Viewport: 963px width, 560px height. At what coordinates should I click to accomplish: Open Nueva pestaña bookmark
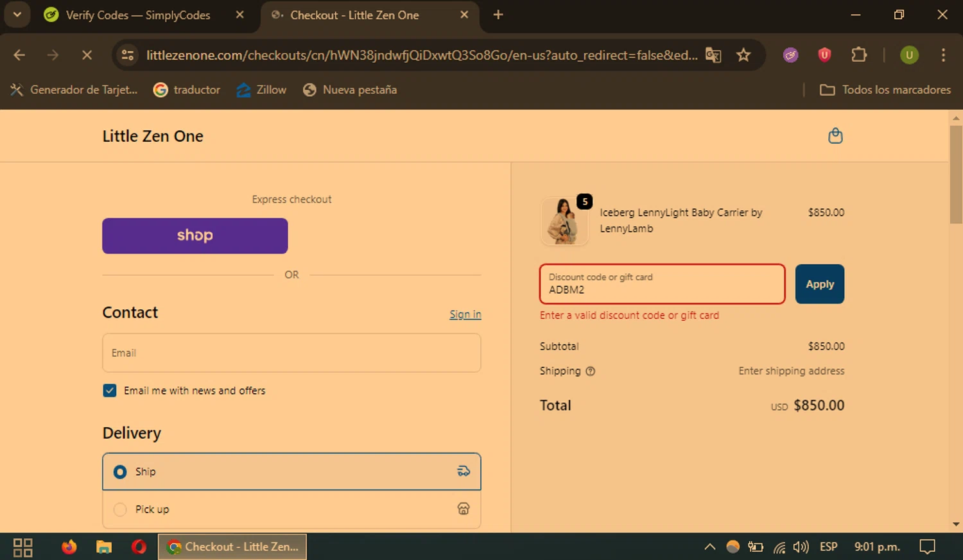pos(350,90)
